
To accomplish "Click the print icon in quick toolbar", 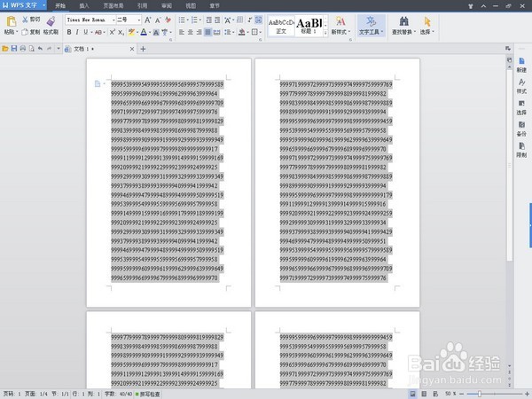I will tap(23, 49).
